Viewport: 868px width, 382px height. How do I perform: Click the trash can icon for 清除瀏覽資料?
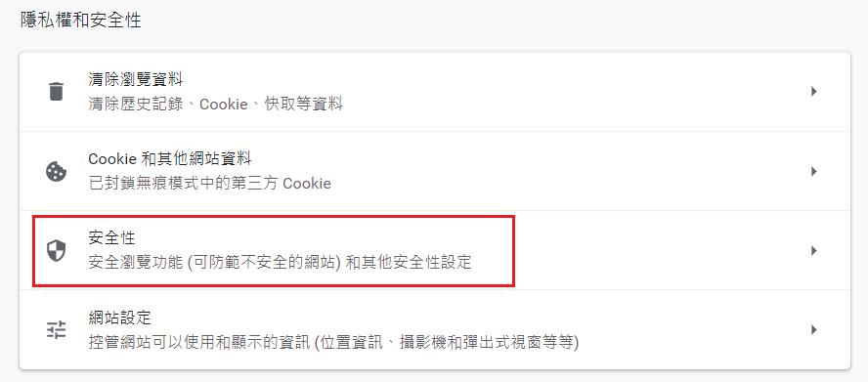(x=56, y=92)
